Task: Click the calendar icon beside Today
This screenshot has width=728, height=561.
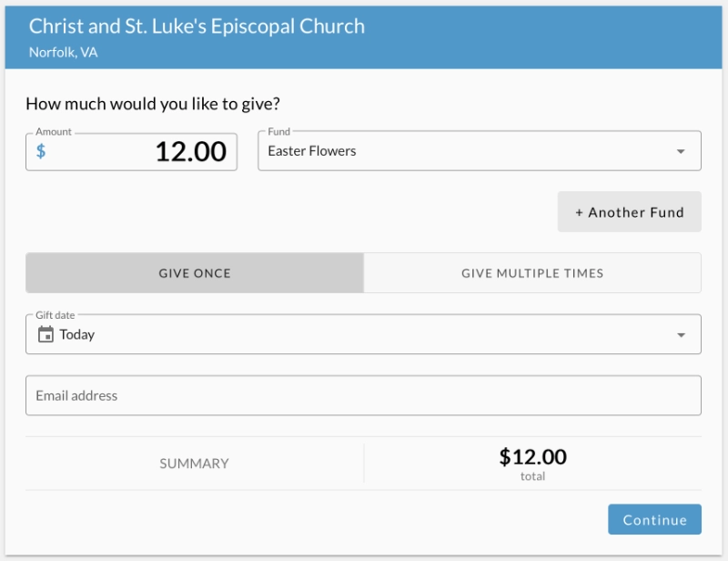Action: point(45,334)
